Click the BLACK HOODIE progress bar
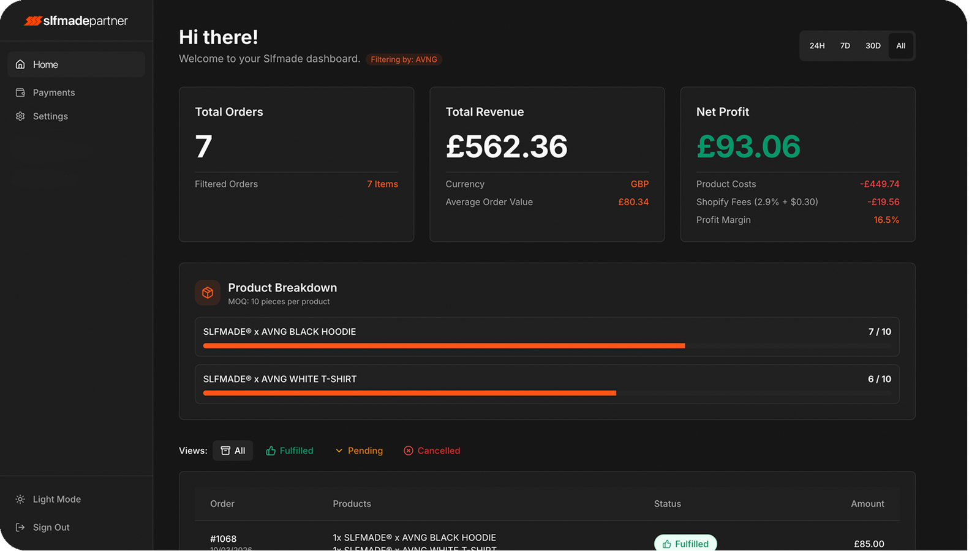 tap(547, 346)
